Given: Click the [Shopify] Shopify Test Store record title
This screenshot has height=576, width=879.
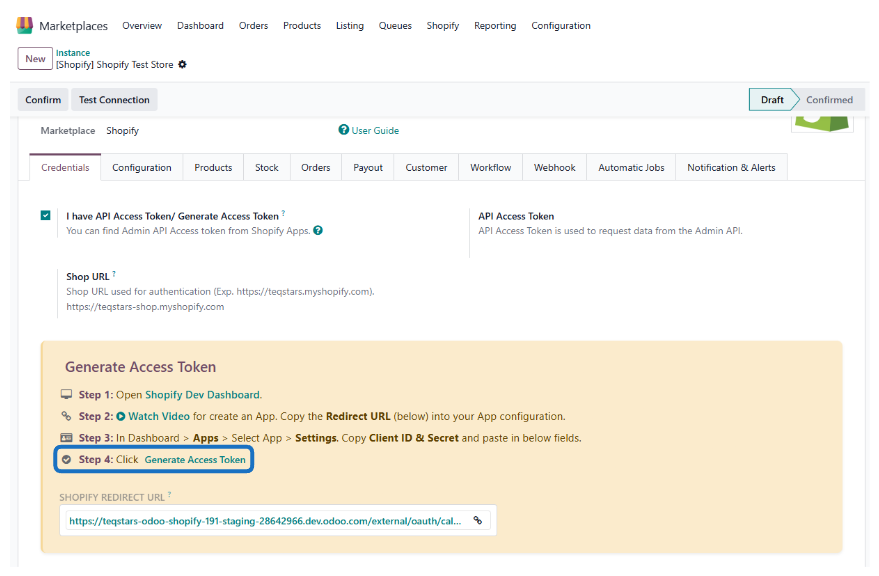Looking at the screenshot, I should [x=114, y=64].
